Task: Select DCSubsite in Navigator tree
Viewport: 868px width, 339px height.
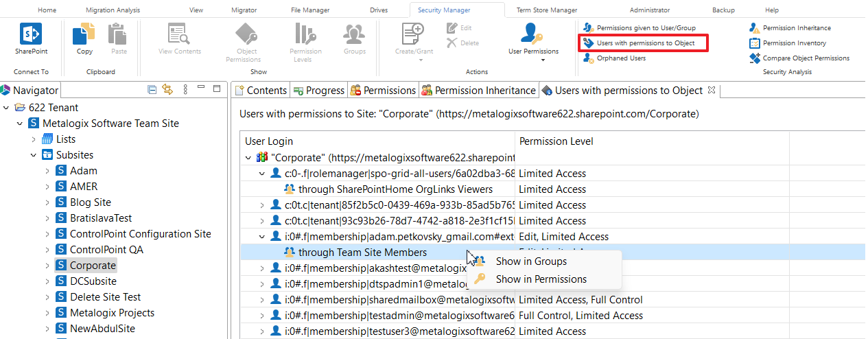Action: pyautogui.click(x=93, y=281)
